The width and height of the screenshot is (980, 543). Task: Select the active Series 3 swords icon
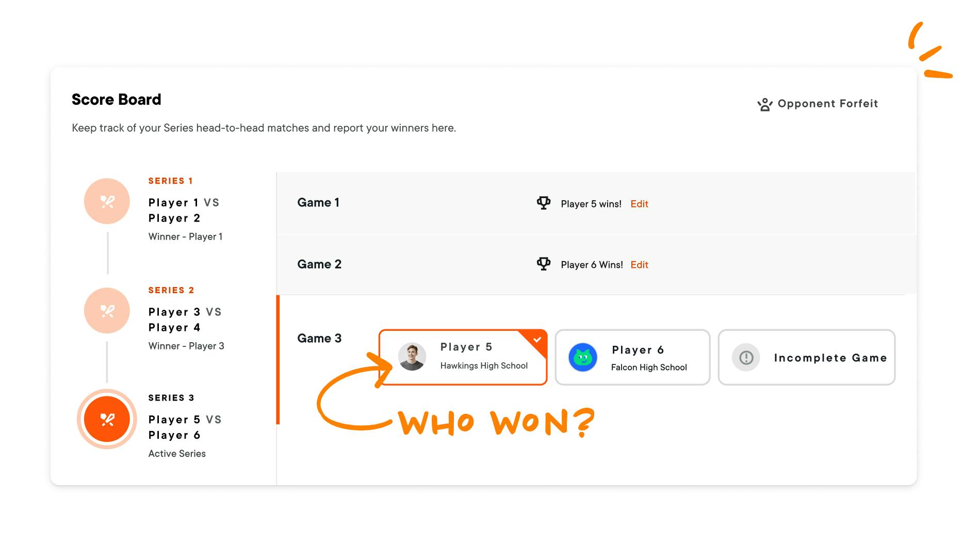[x=107, y=419]
